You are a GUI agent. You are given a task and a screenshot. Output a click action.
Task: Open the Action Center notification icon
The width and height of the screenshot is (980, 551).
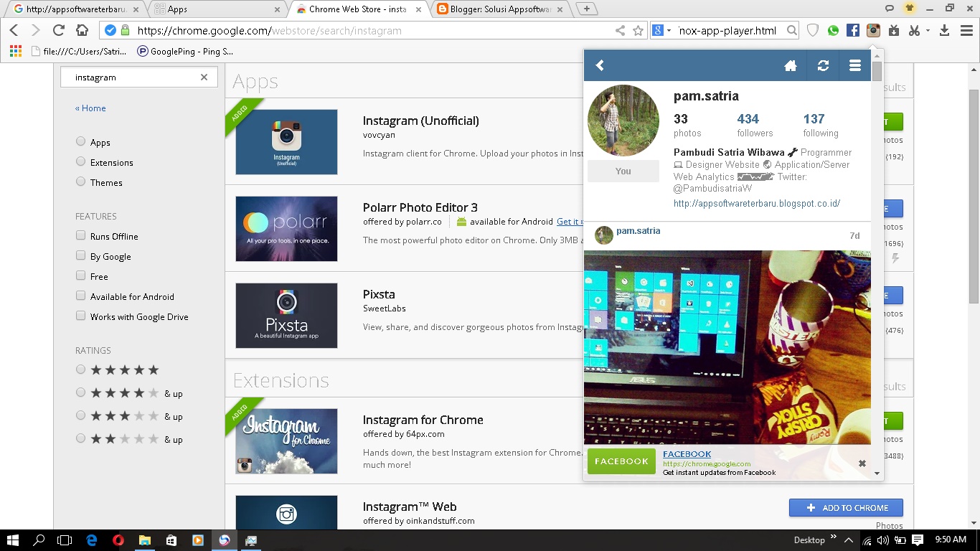click(918, 540)
